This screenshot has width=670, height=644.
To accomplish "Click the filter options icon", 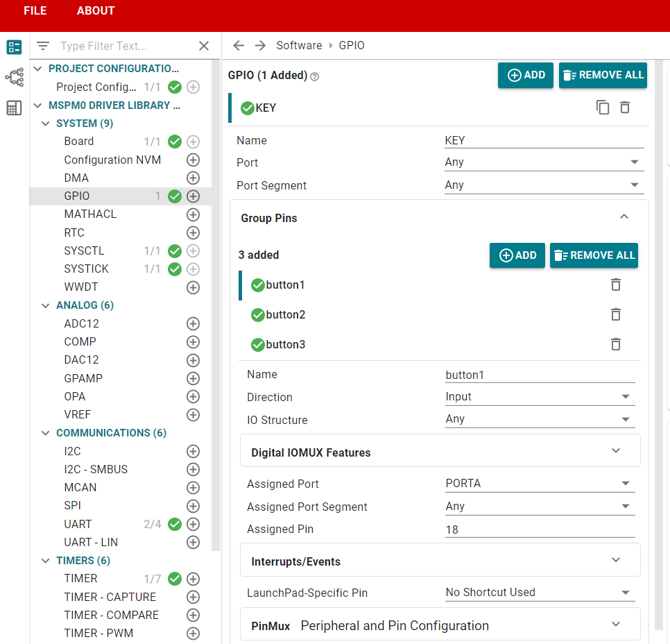I will click(43, 46).
